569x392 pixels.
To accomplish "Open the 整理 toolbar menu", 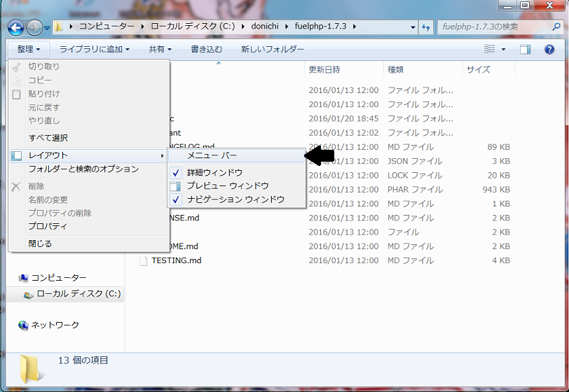I will [x=29, y=49].
